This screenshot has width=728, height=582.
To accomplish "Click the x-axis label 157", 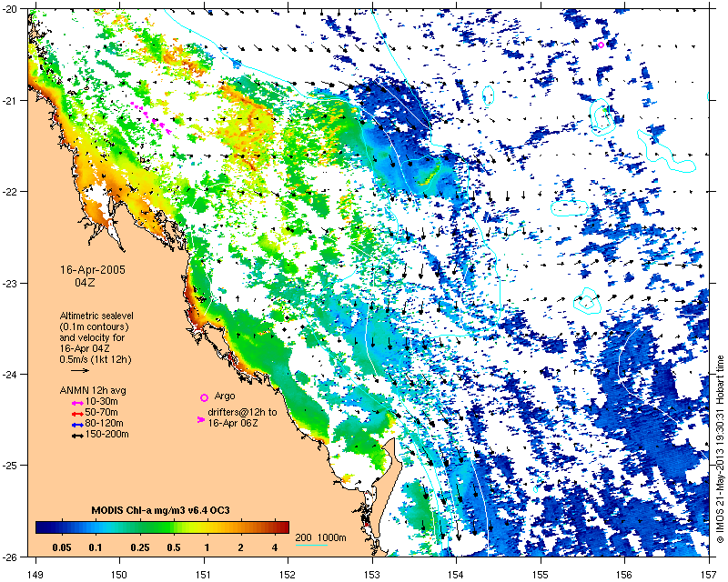I will [x=709, y=575].
